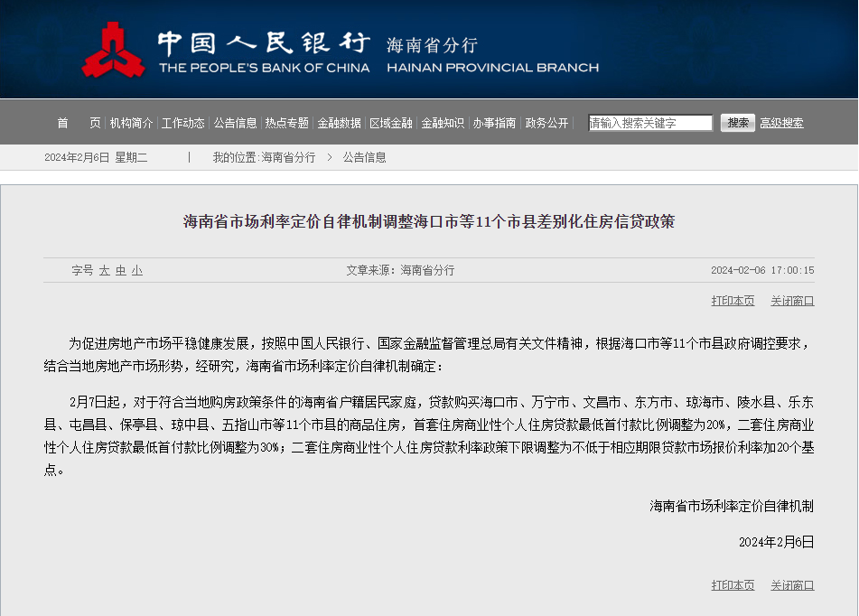Open 热点专题 navigation item

[x=287, y=123]
